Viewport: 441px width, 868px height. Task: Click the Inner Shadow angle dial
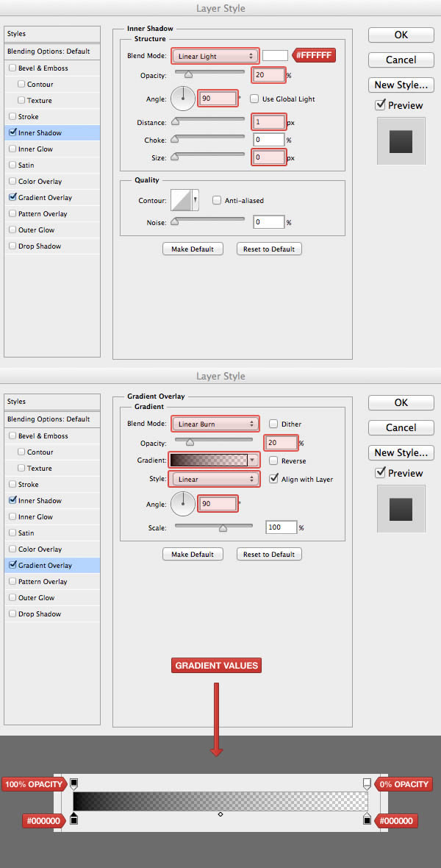point(183,98)
